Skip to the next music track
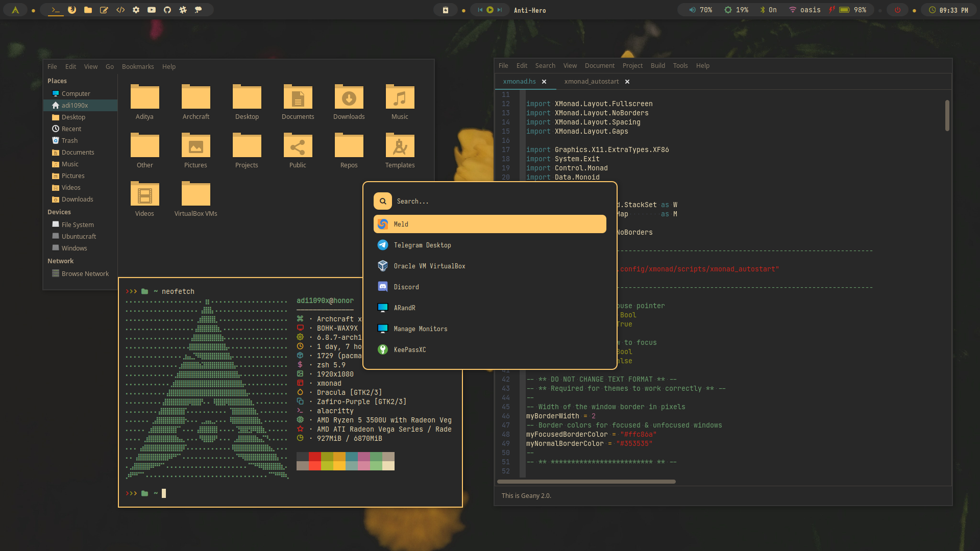 pos(500,10)
